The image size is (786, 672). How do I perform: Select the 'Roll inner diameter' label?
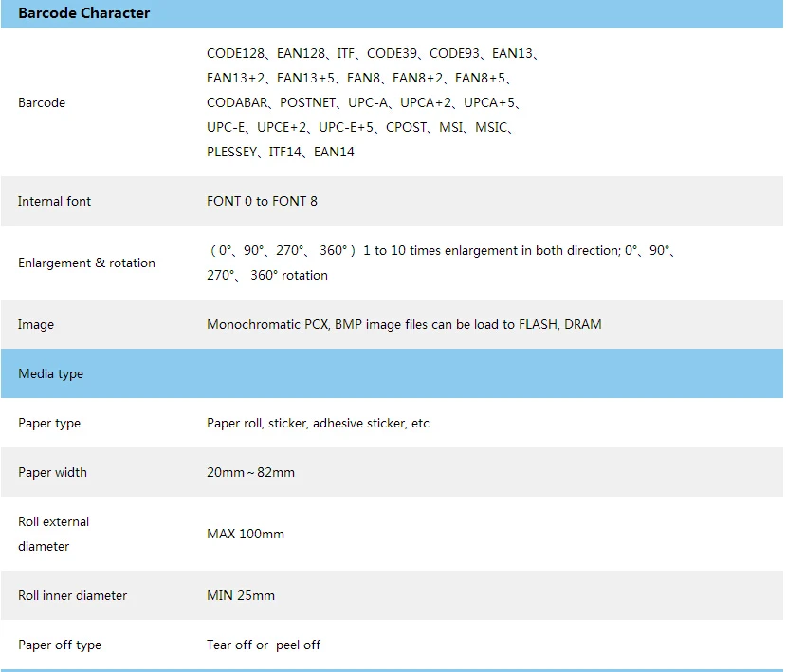(73, 595)
